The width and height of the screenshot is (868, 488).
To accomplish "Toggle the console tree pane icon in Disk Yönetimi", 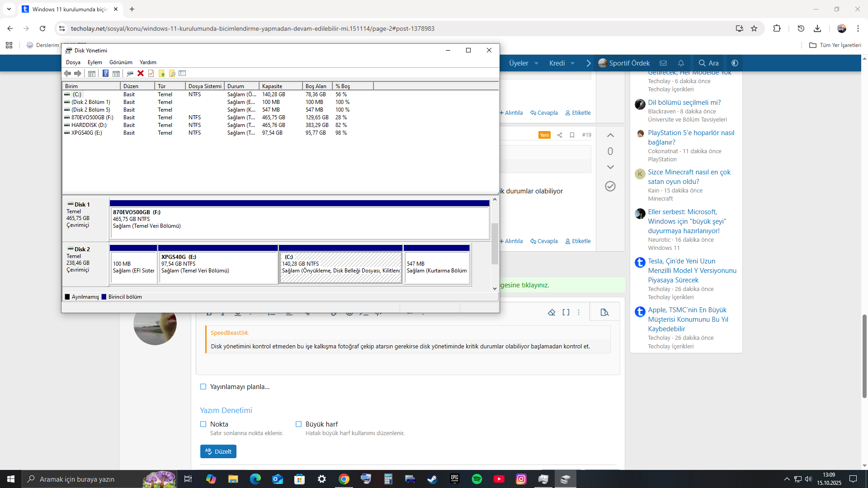I will 92,73.
